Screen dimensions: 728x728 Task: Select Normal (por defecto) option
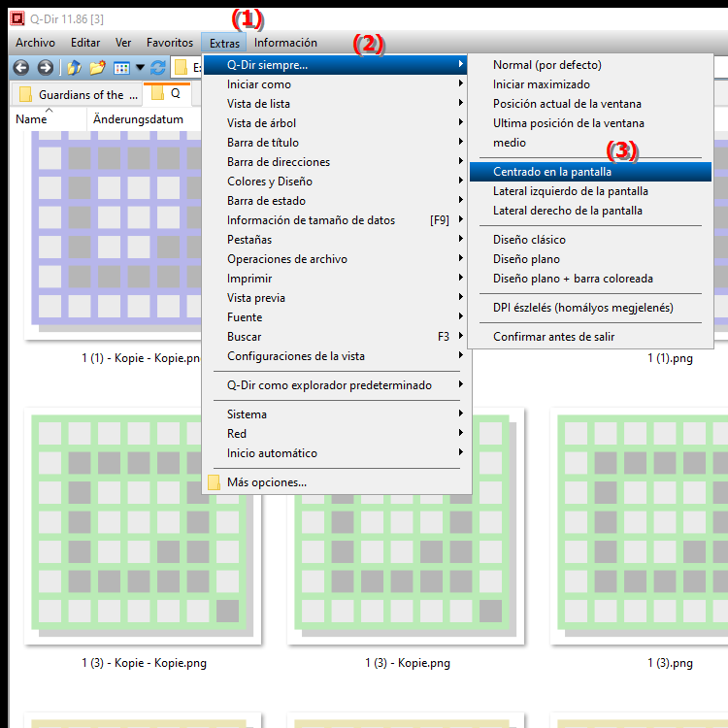click(x=590, y=65)
